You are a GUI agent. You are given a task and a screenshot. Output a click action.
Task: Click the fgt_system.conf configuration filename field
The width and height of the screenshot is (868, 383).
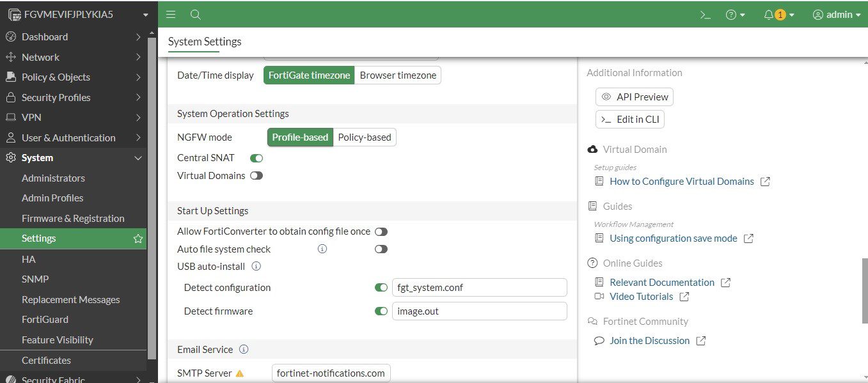[x=479, y=288]
